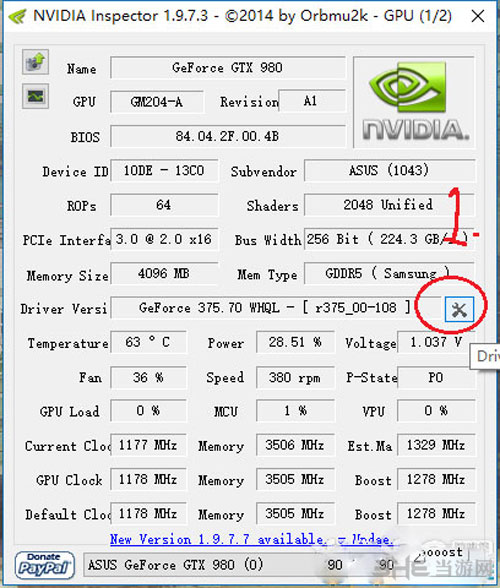The width and height of the screenshot is (500, 588).
Task: Click the Default Clock 1178 MHz value
Action: (x=149, y=513)
